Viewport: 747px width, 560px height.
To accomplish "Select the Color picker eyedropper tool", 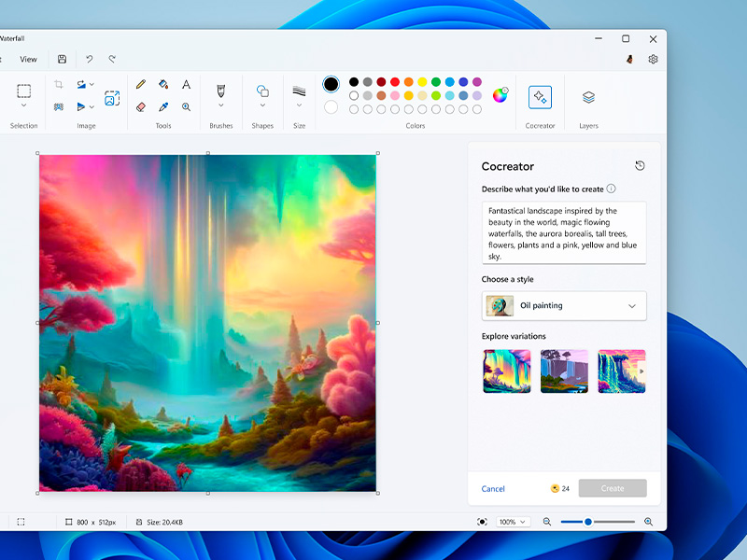I will [x=163, y=107].
